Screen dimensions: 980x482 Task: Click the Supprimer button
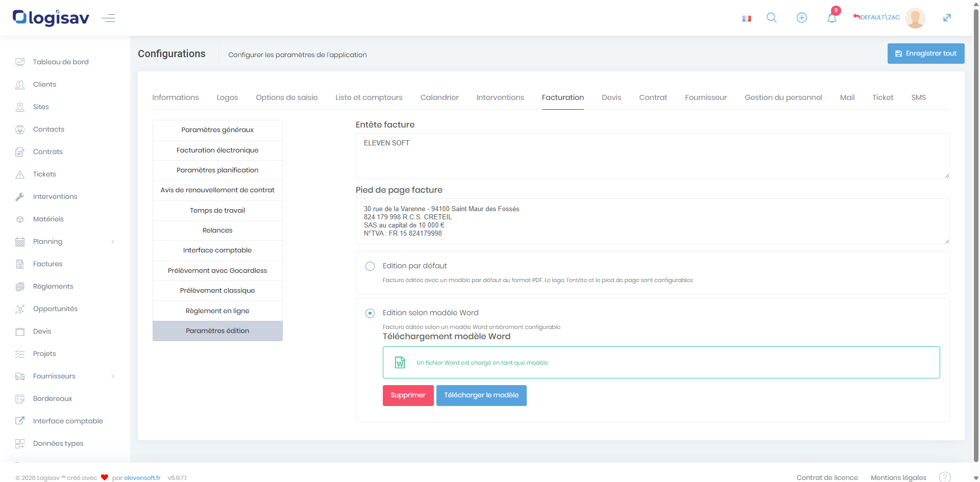[x=408, y=395]
